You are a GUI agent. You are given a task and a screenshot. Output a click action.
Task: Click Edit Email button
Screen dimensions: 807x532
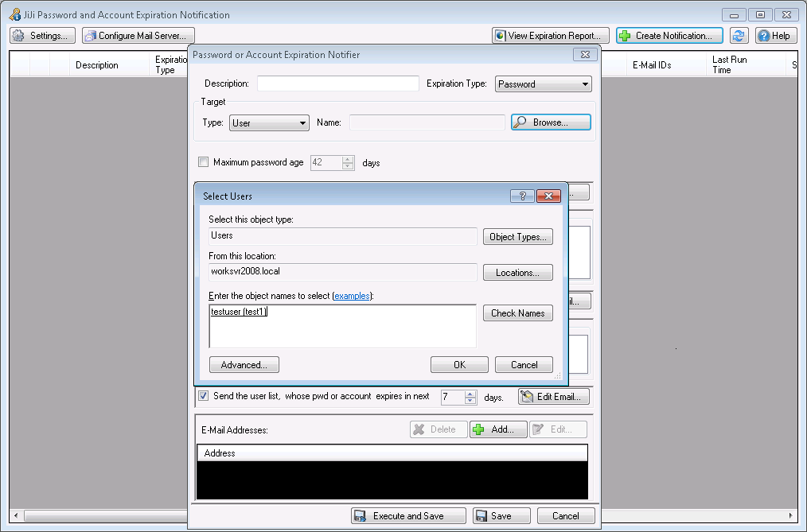[554, 397]
